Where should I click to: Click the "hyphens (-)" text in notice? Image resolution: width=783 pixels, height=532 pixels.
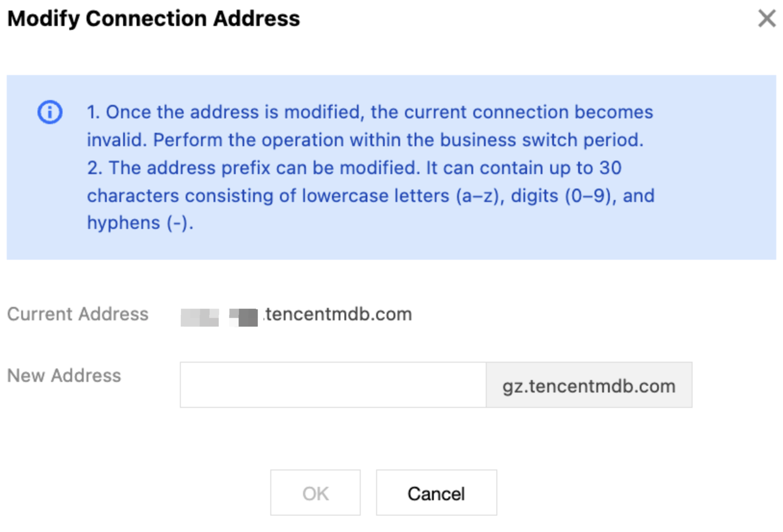point(140,223)
